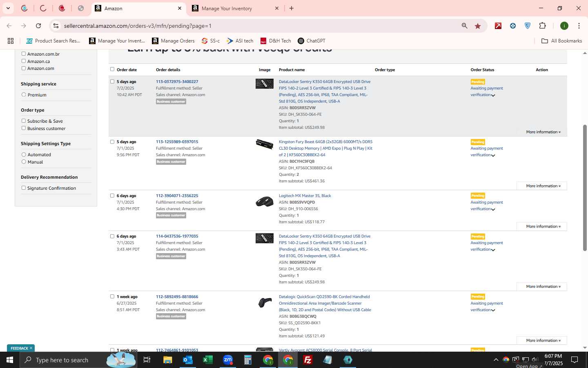Open ChatGPT bookmark
This screenshot has height=368, width=588.
pyautogui.click(x=312, y=41)
